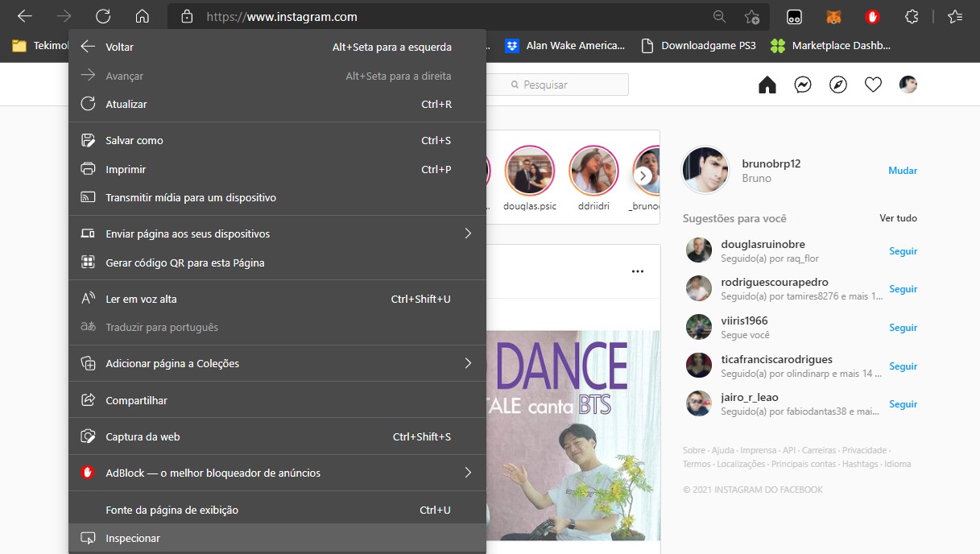The image size is (980, 554).
Task: Choose Salvar como menu entry
Action: 277,141
